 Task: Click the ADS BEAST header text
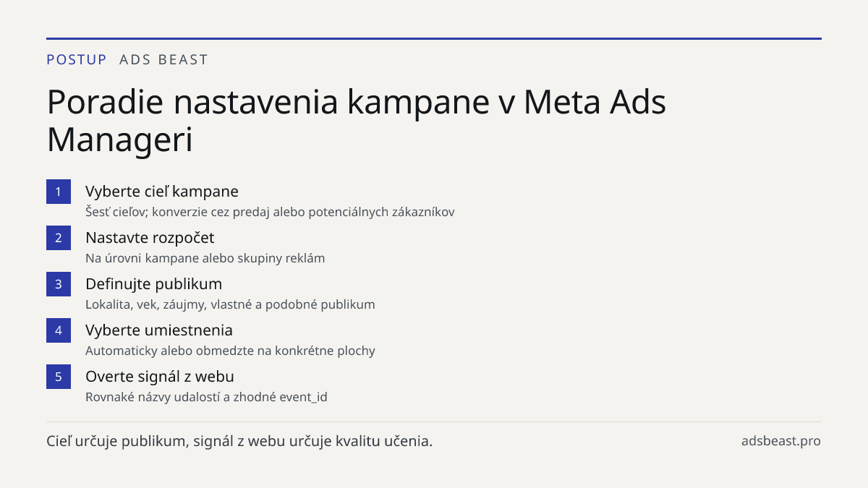coord(163,60)
